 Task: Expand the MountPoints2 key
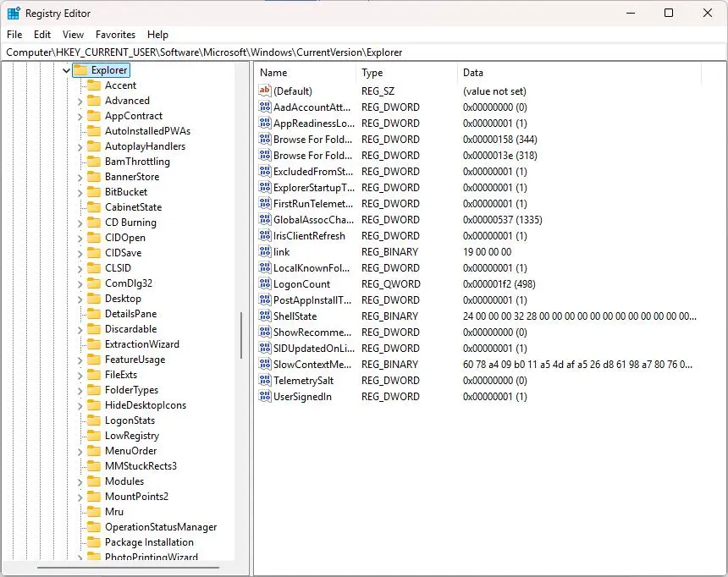(x=80, y=497)
